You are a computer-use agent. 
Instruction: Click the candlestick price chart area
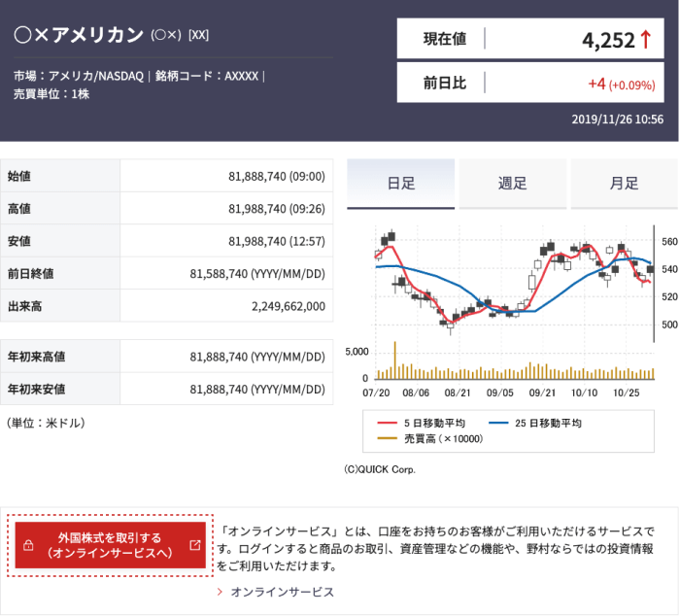pos(513,282)
